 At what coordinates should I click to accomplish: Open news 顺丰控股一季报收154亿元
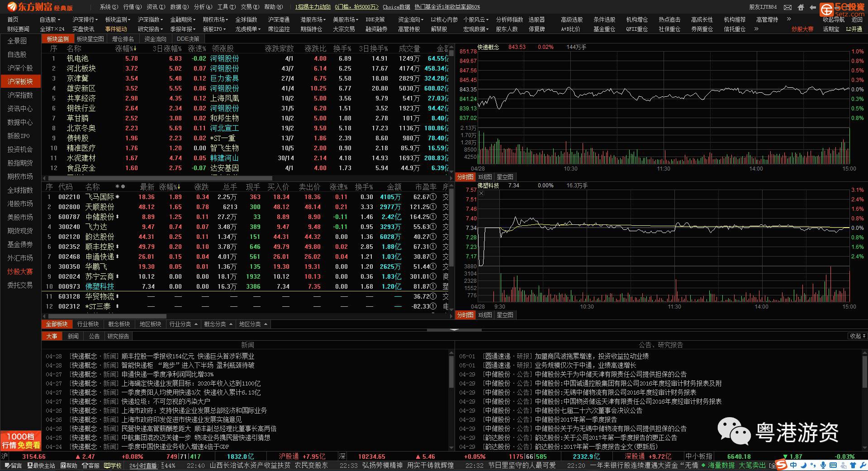tap(188, 357)
